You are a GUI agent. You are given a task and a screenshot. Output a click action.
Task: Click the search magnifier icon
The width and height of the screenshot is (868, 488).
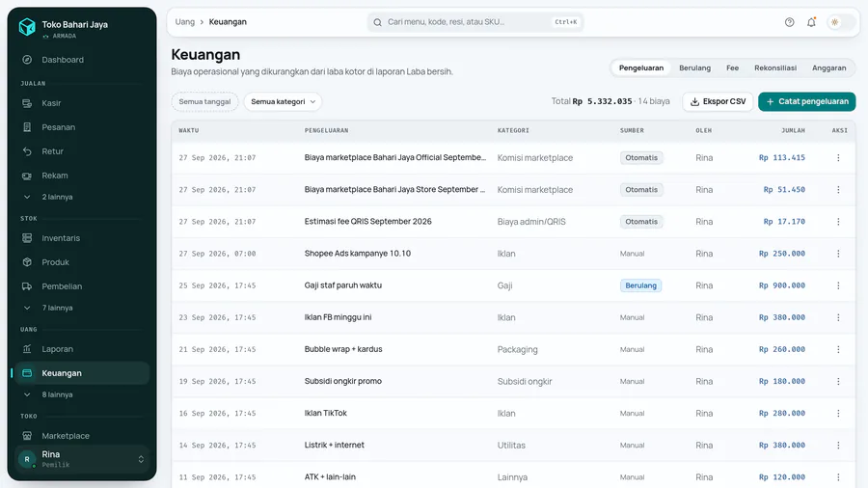[377, 22]
